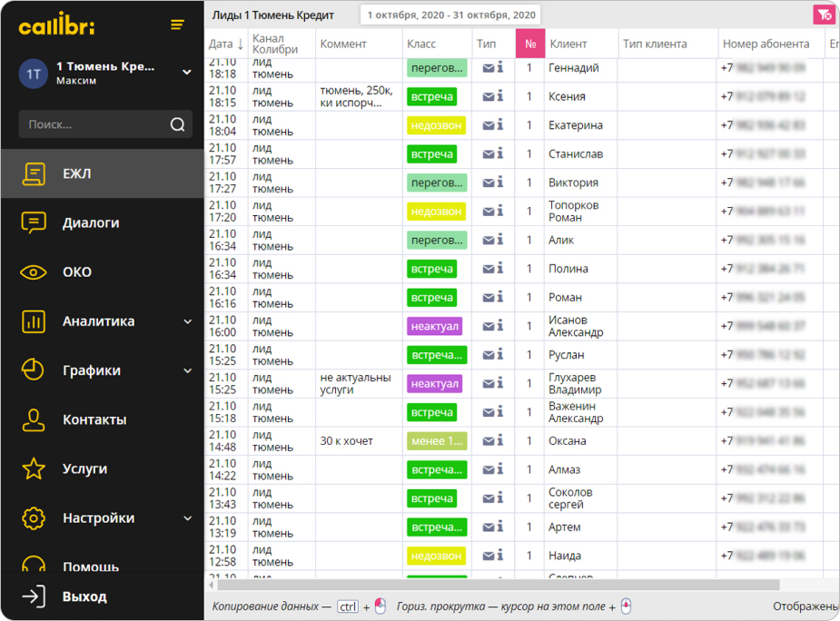The width and height of the screenshot is (840, 621).
Task: Click the hamburger menu icon beside the Callibri logo
Action: coord(177,25)
